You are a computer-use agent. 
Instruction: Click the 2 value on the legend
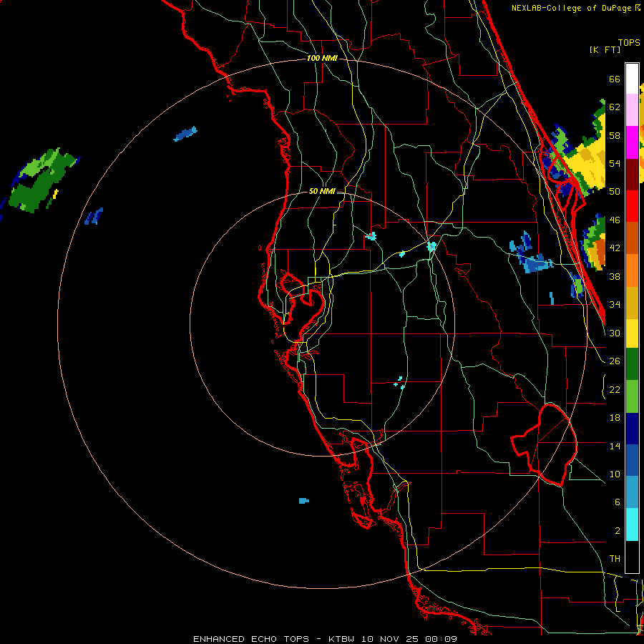tap(617, 531)
